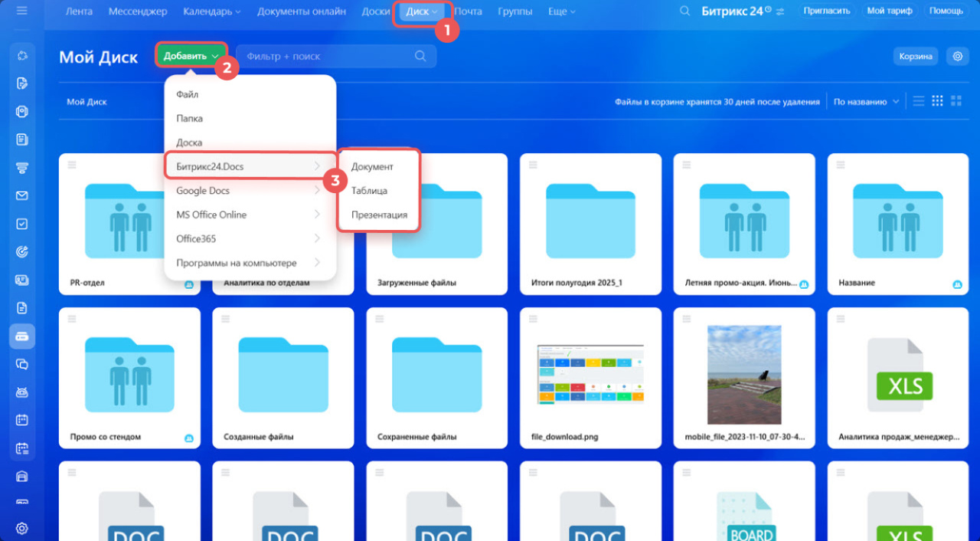
Task: Switch to the list view mode
Action: tap(918, 101)
